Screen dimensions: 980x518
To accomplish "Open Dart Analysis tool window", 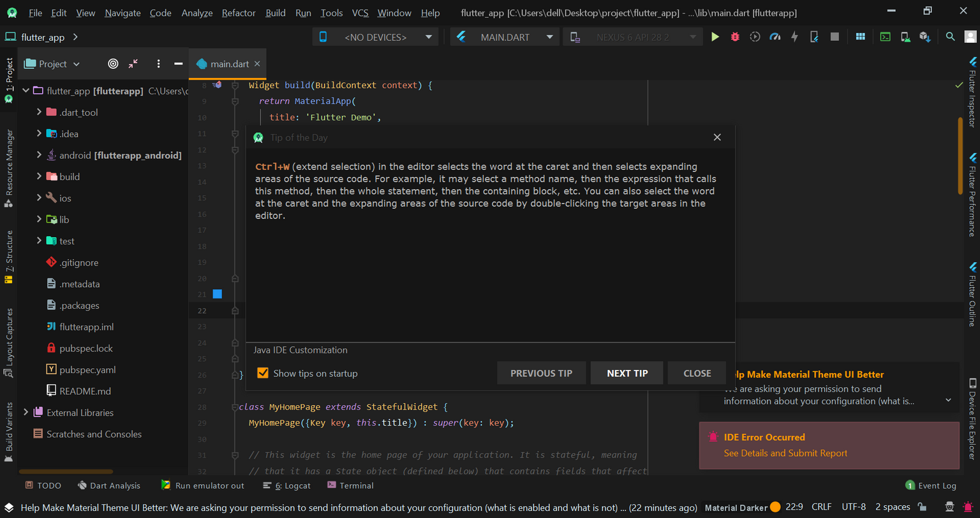I will tap(108, 485).
